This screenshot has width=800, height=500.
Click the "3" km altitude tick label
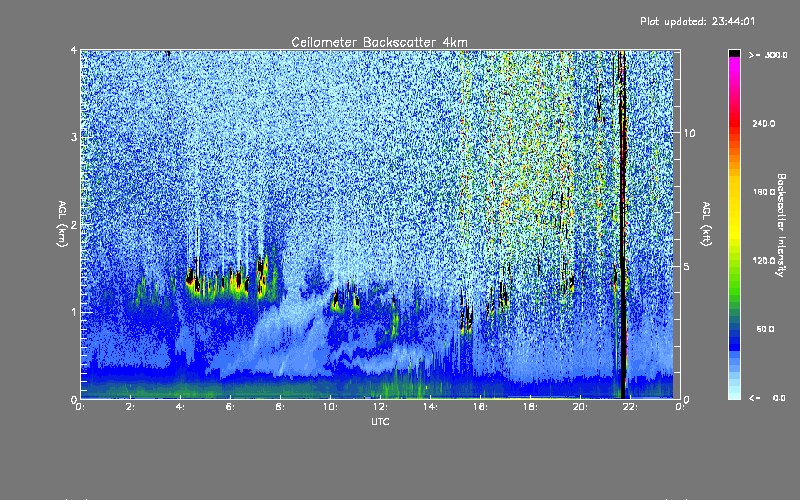[x=73, y=137]
